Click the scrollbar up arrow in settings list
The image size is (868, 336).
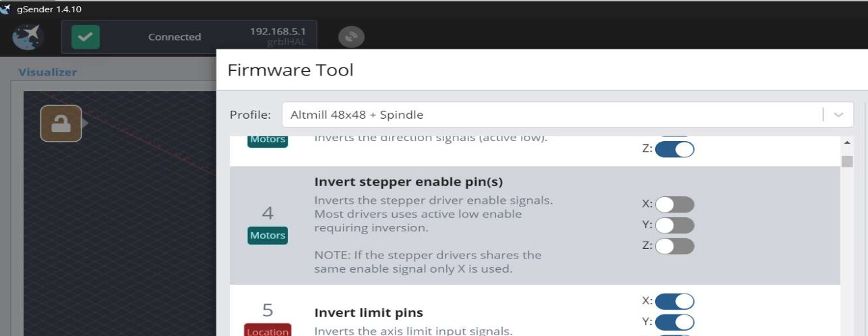point(847,143)
